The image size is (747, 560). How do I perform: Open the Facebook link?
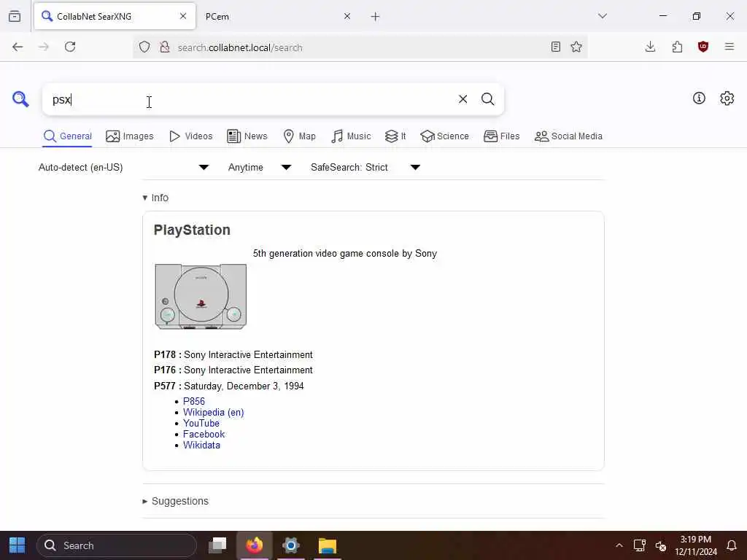pyautogui.click(x=204, y=435)
